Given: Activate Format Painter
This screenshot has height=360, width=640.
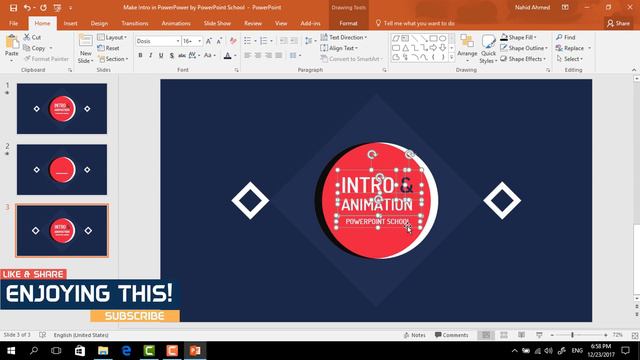Looking at the screenshot, I should 46,59.
